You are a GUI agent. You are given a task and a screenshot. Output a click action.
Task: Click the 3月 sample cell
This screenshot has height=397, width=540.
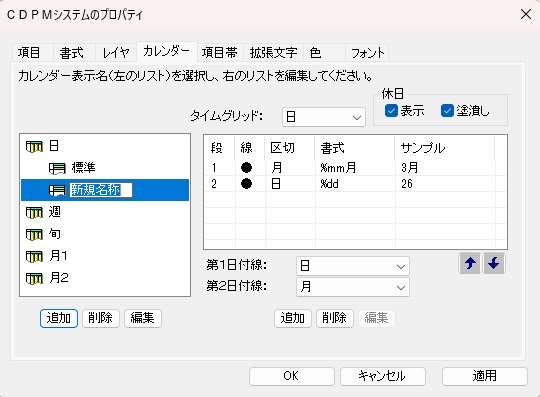pyautogui.click(x=409, y=168)
